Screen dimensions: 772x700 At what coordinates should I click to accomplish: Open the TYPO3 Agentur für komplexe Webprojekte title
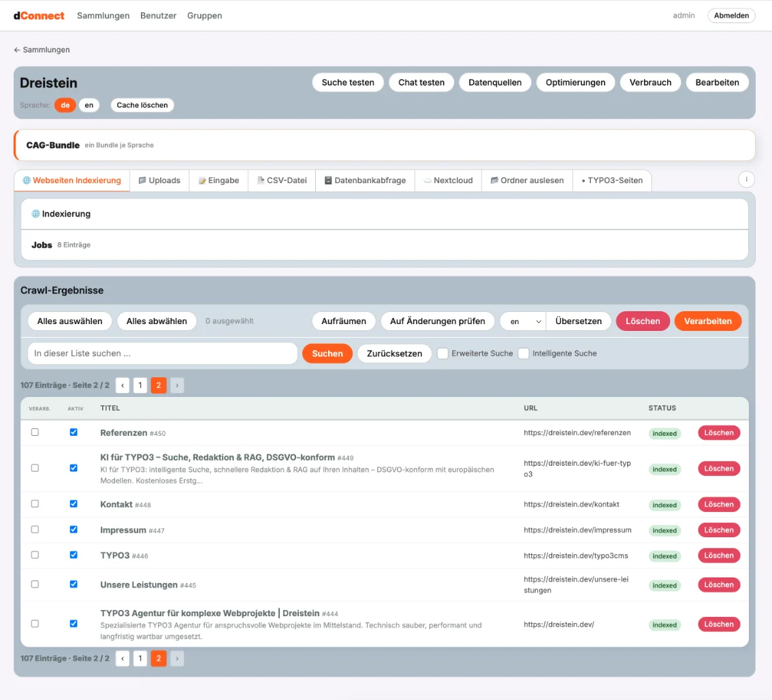(210, 614)
